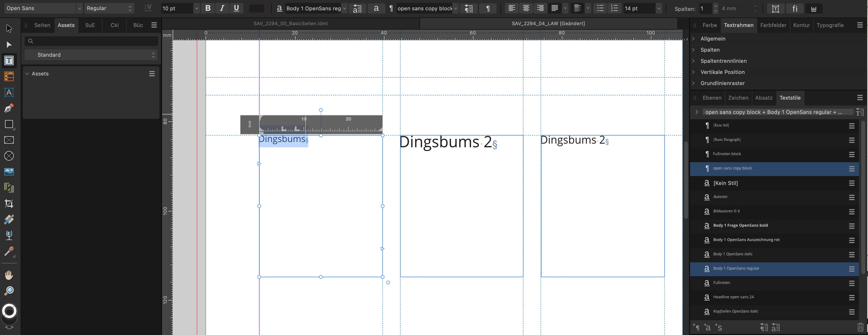Image resolution: width=868 pixels, height=335 pixels.
Task: Click the create group style icon
Action: [718, 327]
